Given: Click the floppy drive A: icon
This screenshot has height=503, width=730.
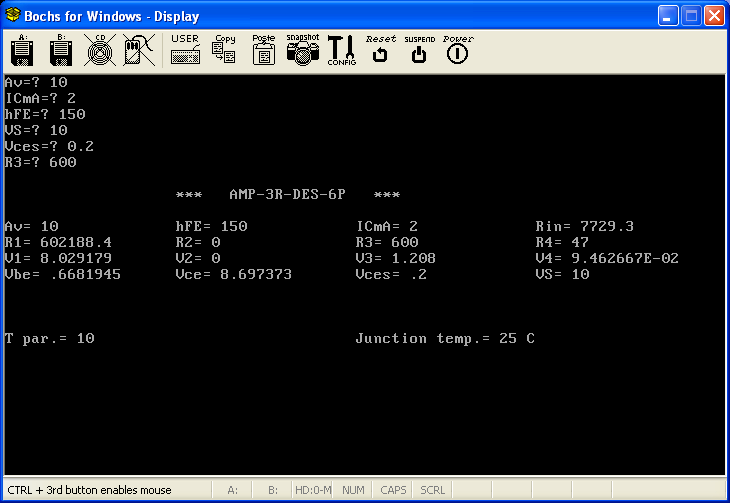Looking at the screenshot, I should [22, 50].
